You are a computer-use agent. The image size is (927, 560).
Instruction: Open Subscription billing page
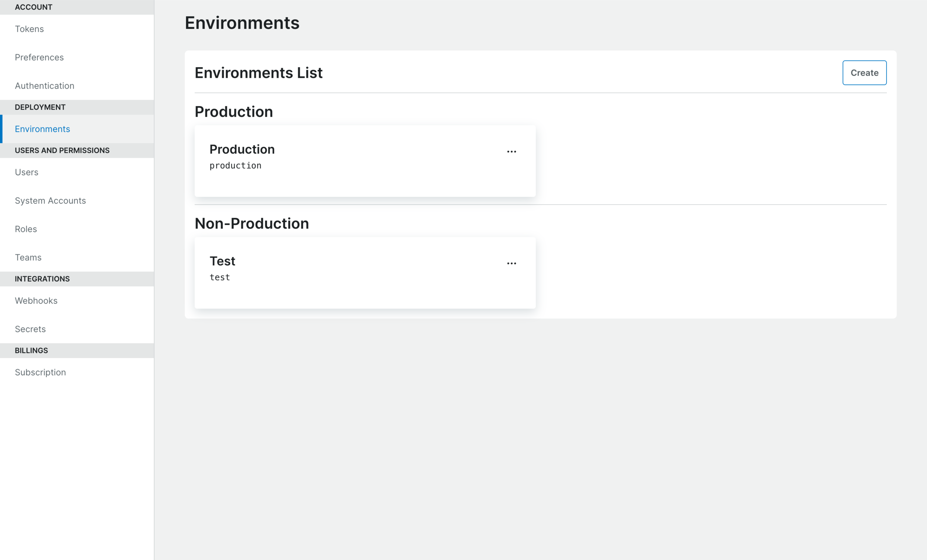point(40,372)
